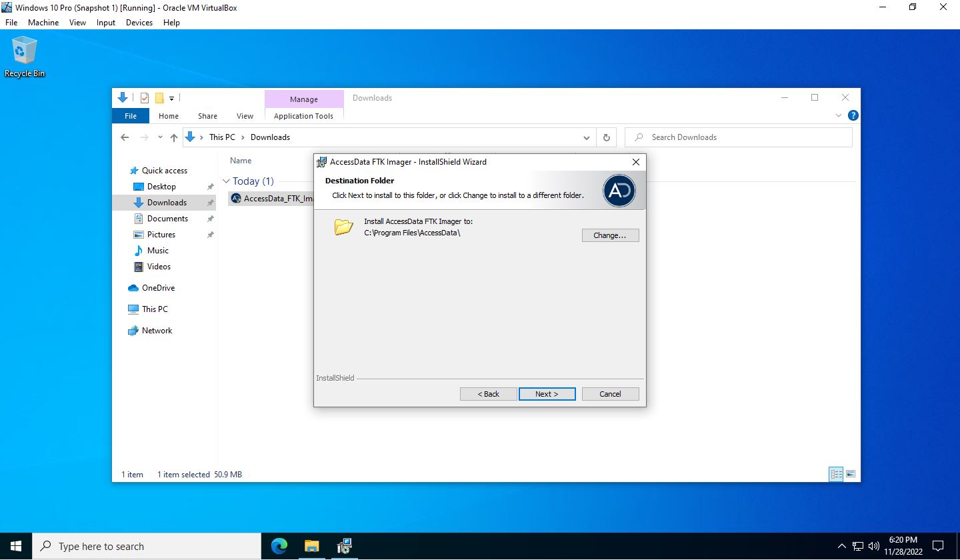The height and width of the screenshot is (560, 960).
Task: Open the Home ribbon tab
Action: (x=169, y=116)
